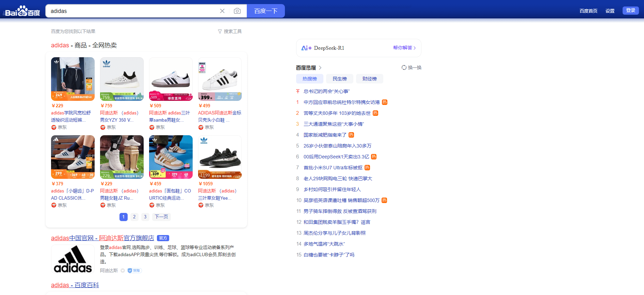
Task: Open camera image search
Action: (x=237, y=11)
